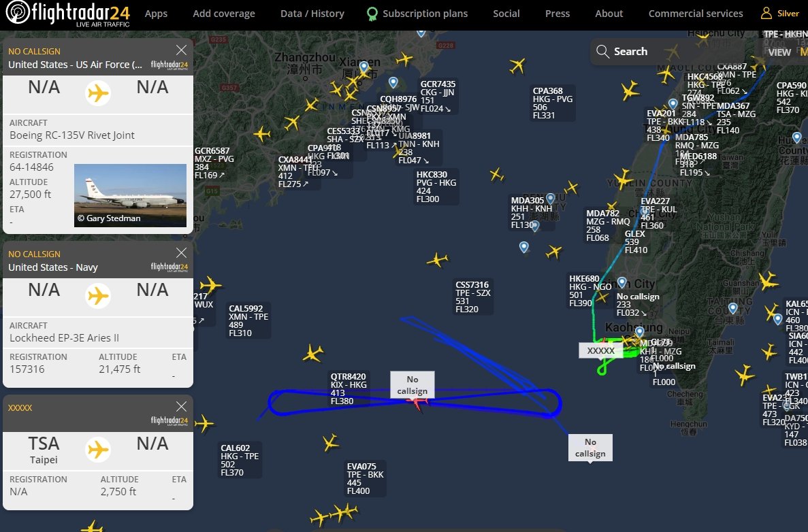Select flight HKC830 label
Viewport: 808px width, 532px height.
tap(436, 187)
